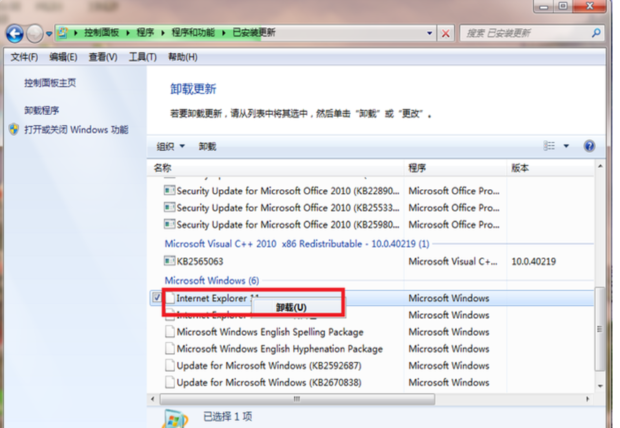Sort by the 程序 column header

click(455, 168)
